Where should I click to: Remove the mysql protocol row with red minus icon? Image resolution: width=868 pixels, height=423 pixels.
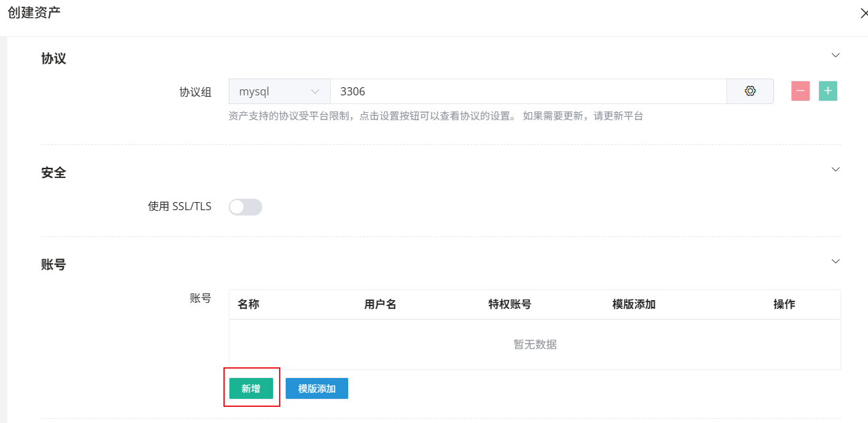801,91
